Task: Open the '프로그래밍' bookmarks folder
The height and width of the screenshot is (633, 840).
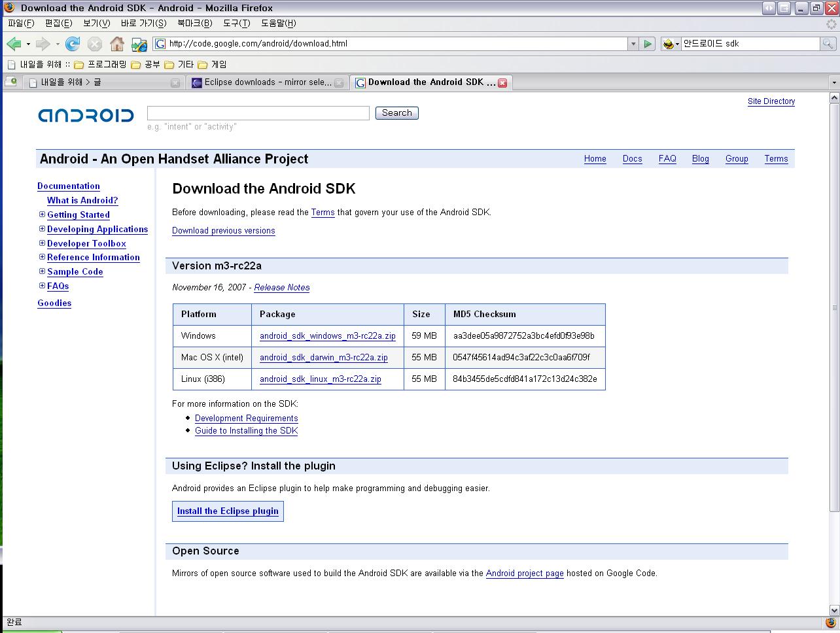Action: [100, 64]
